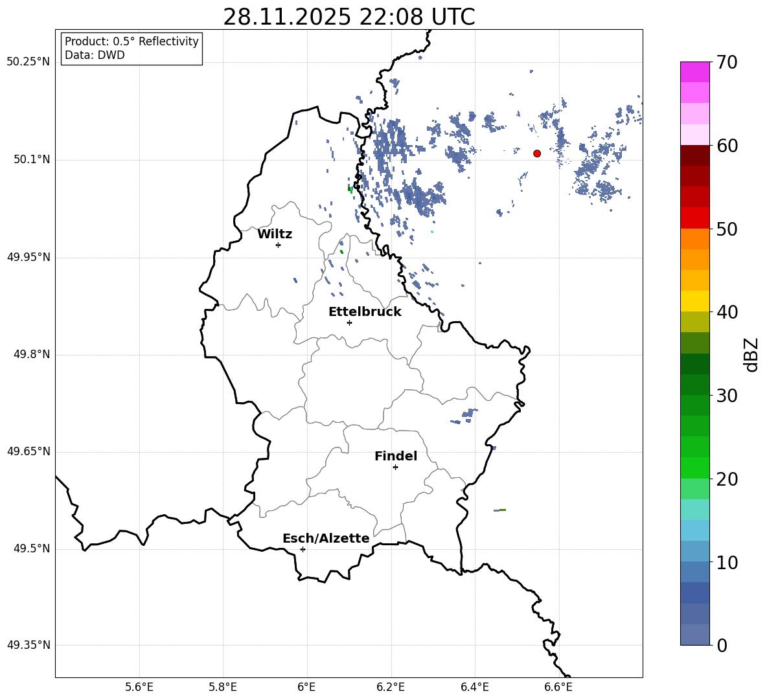Click the colorbar tick label 10

pos(726,562)
